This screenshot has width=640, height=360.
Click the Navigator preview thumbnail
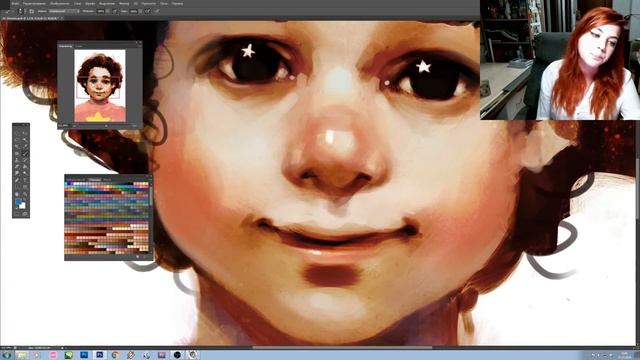pos(100,86)
